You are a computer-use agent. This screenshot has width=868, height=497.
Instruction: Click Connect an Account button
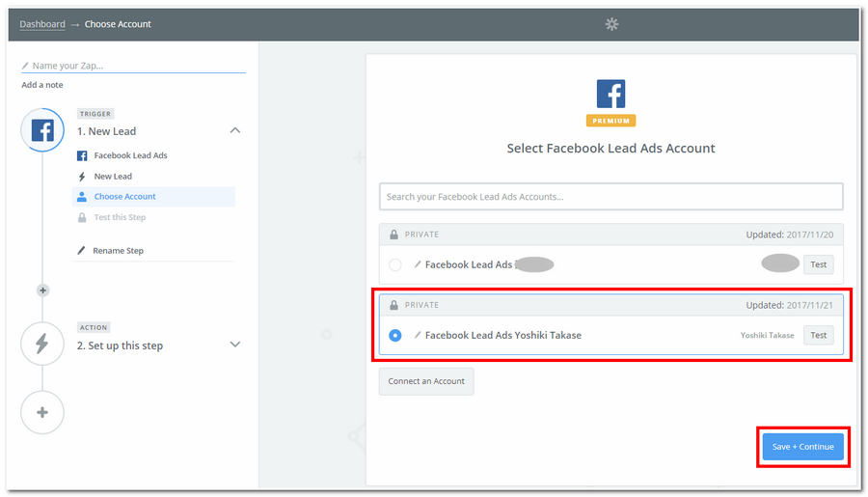tap(426, 381)
